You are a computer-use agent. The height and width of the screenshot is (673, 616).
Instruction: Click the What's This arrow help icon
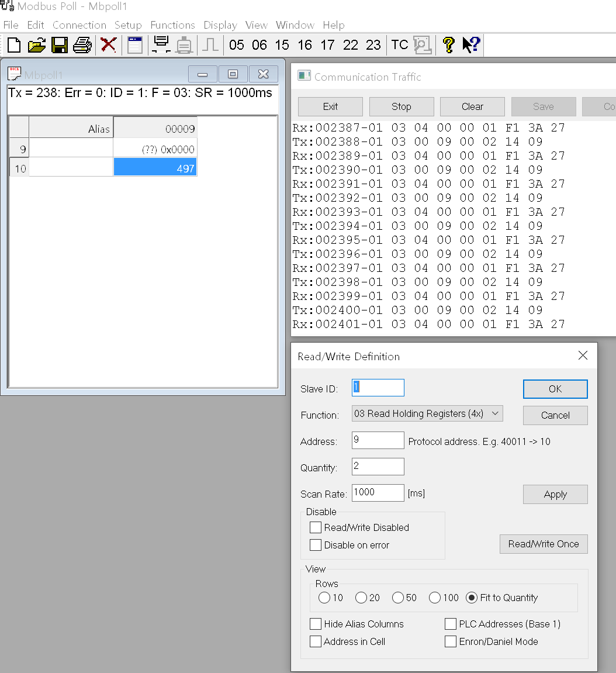pyautogui.click(x=471, y=44)
